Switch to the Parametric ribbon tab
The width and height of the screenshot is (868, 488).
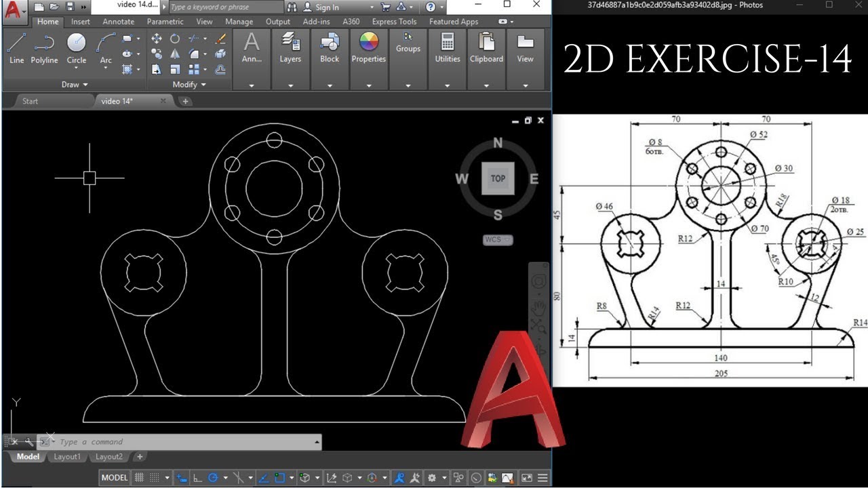tap(166, 22)
